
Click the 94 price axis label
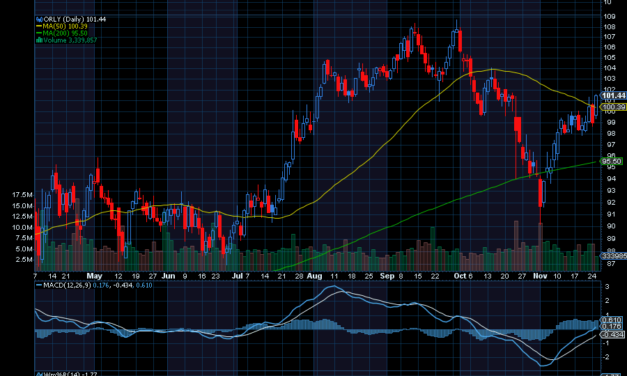click(x=611, y=178)
